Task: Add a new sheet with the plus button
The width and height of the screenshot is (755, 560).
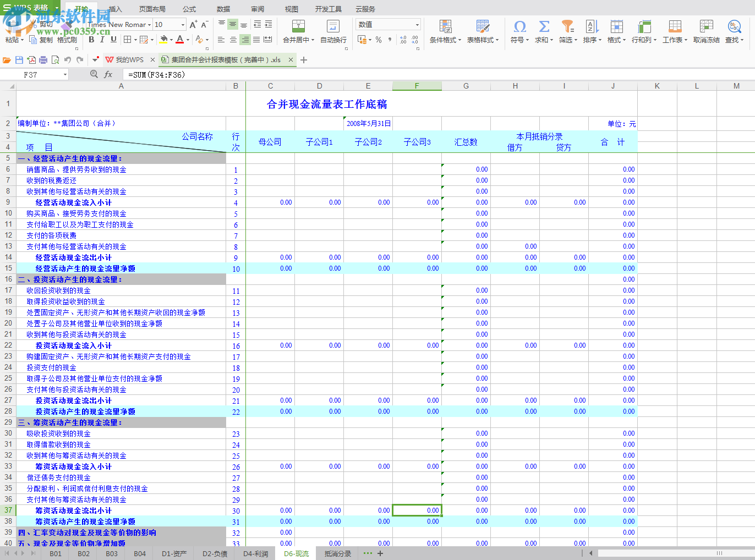Action: [x=380, y=553]
